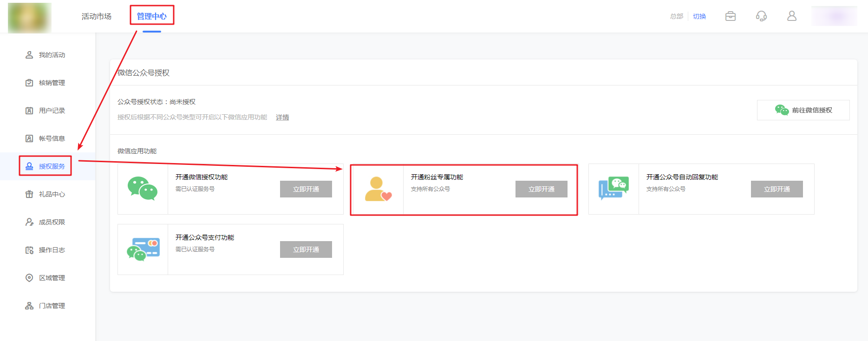Open the customer service headset icon

pyautogui.click(x=761, y=16)
